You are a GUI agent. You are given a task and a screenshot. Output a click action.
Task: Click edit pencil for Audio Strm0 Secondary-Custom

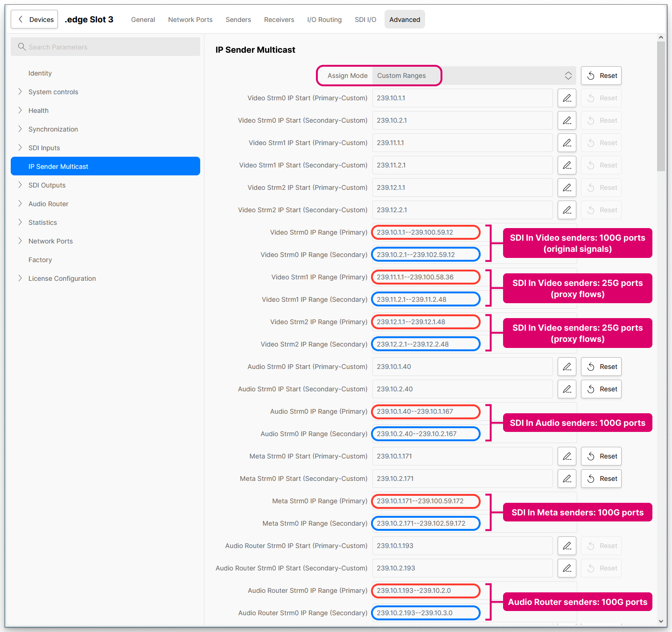point(567,389)
